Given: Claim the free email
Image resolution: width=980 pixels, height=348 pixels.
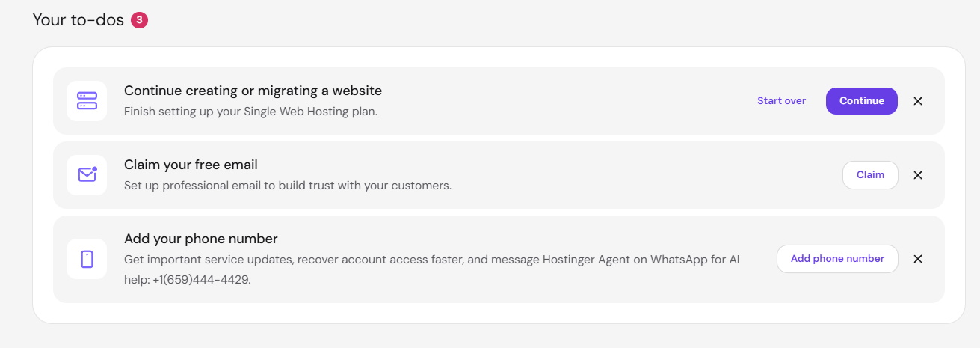Looking at the screenshot, I should [x=870, y=175].
